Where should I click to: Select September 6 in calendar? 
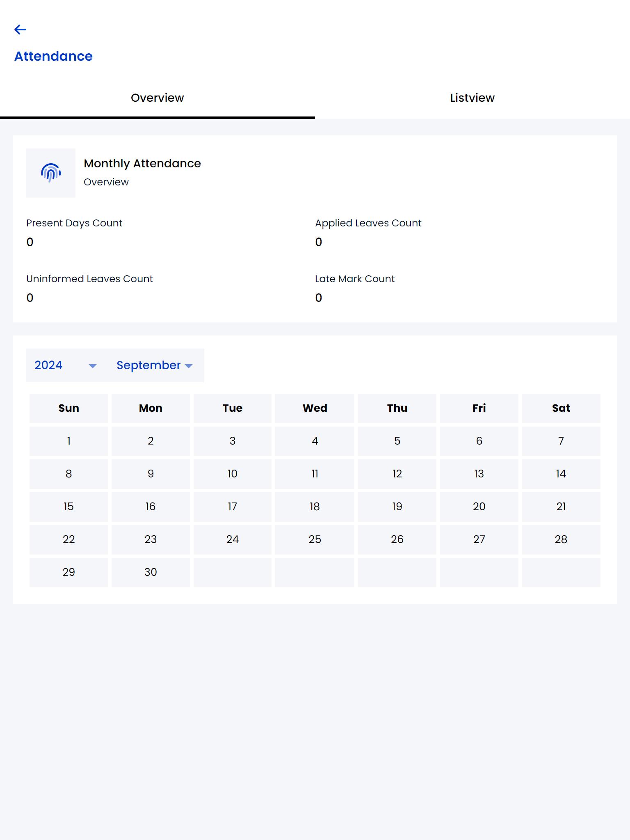479,441
